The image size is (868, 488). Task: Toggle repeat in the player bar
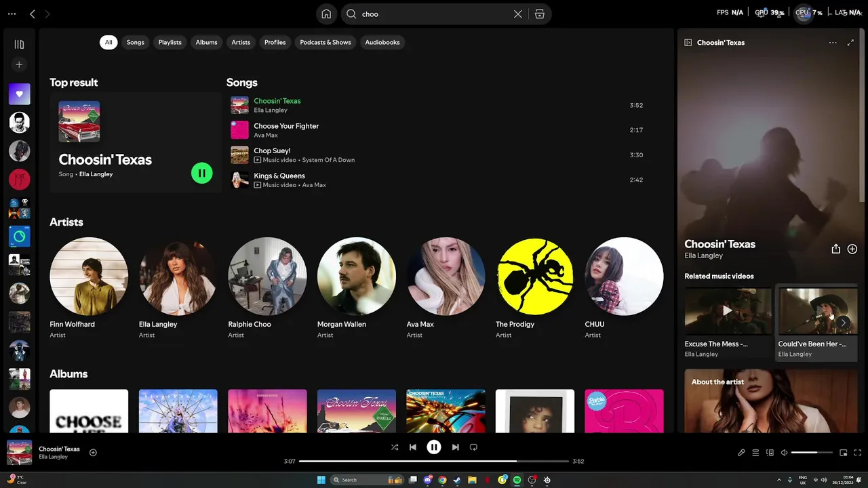473,447
